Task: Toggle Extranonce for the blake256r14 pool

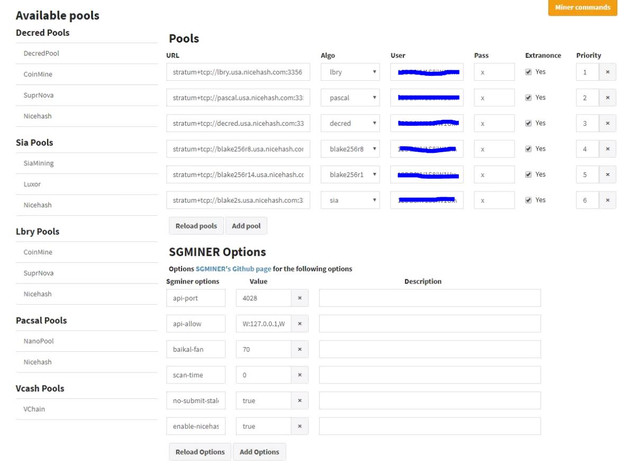Action: pyautogui.click(x=529, y=175)
